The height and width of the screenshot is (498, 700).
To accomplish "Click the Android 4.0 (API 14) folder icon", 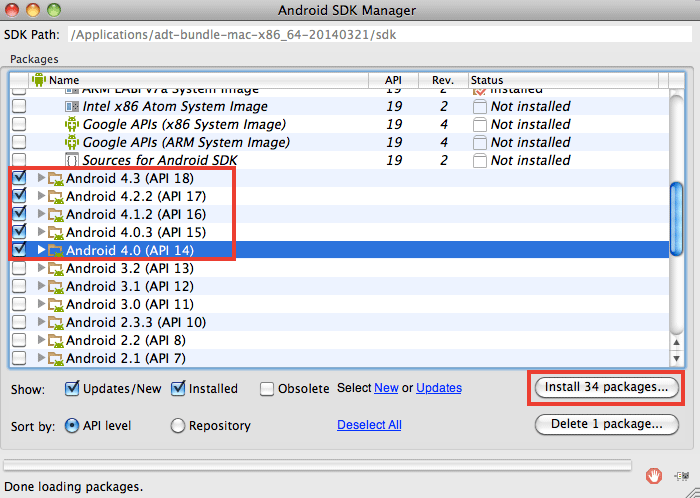I will [x=56, y=251].
